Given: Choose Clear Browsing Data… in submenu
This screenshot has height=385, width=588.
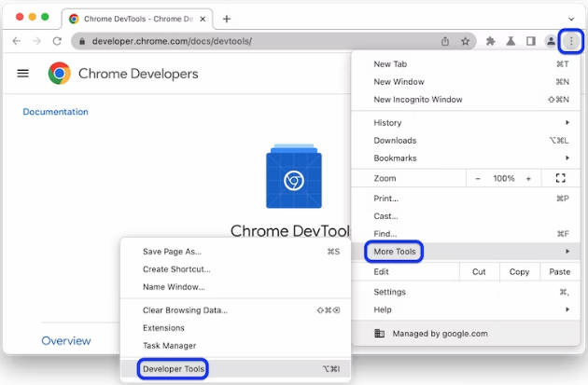Looking at the screenshot, I should [235, 310].
